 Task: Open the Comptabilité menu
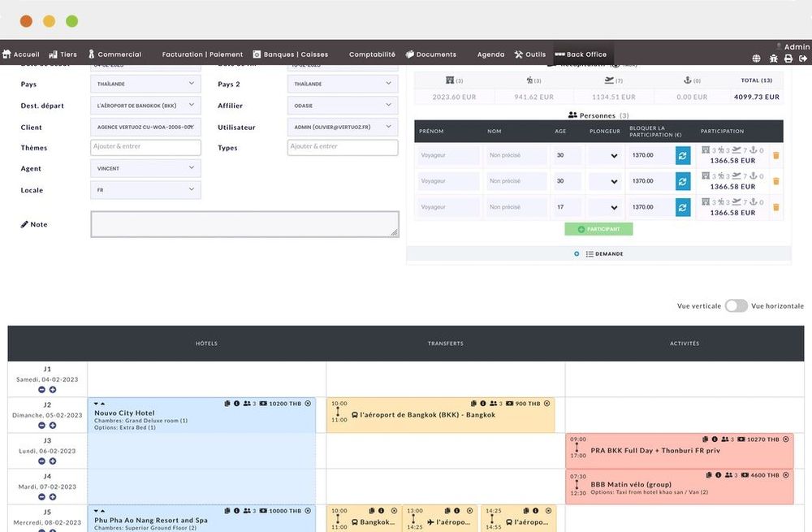click(x=372, y=54)
